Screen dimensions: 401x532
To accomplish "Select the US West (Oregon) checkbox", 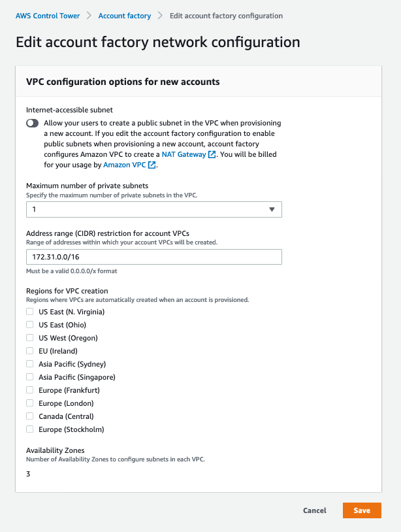I will (29, 338).
